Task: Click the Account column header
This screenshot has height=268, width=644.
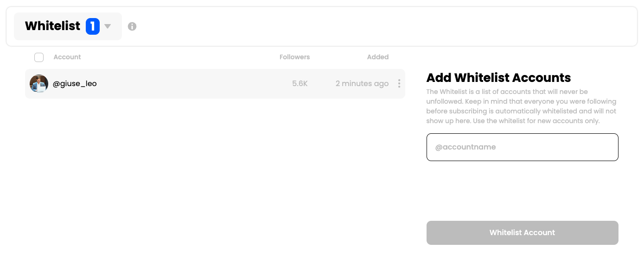Action: click(x=67, y=57)
